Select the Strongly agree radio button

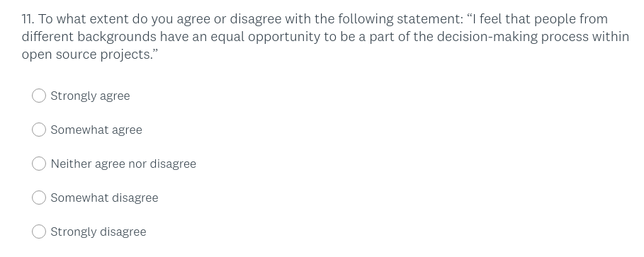tap(38, 96)
